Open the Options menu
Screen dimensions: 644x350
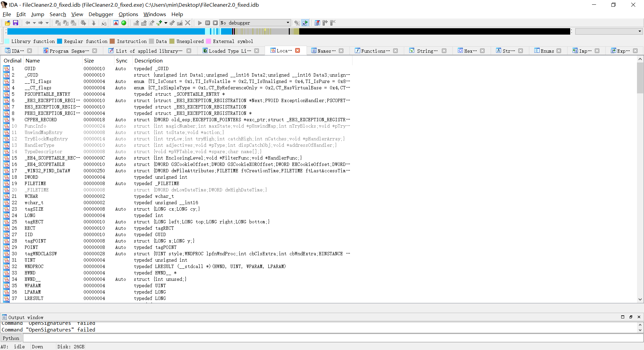pos(128,14)
